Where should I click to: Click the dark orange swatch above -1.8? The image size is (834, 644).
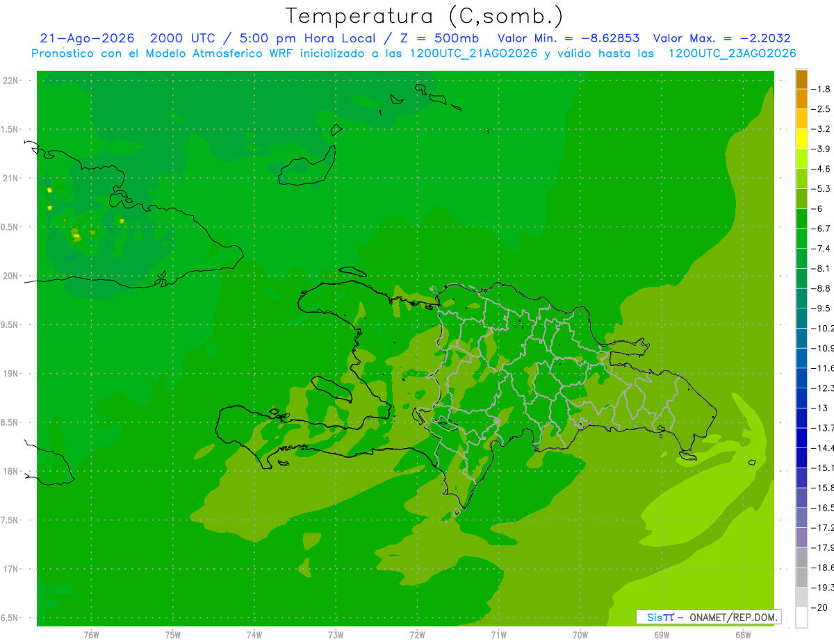[x=801, y=79]
